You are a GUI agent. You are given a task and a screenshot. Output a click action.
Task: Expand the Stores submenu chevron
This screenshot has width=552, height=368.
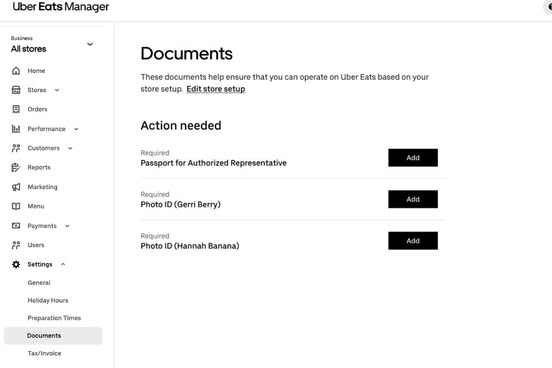[57, 90]
